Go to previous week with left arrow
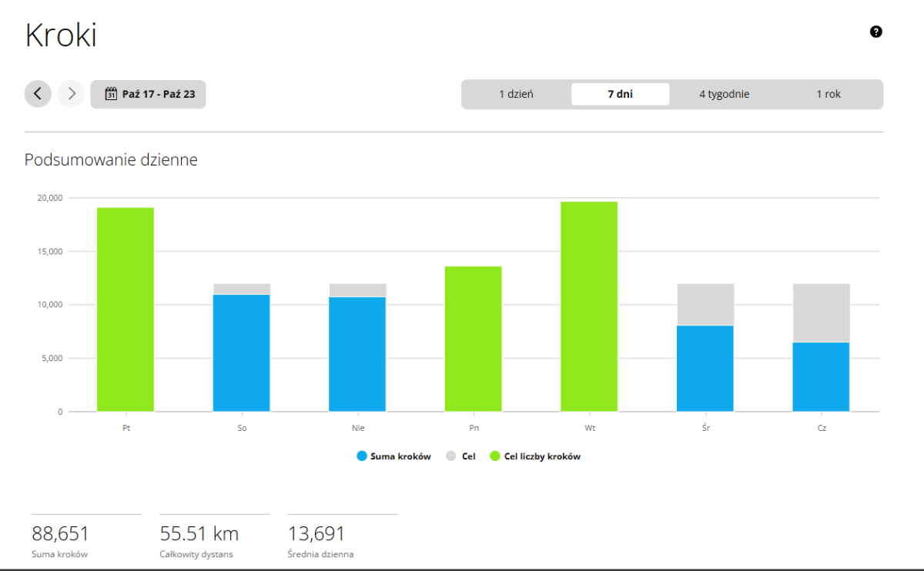The width and height of the screenshot is (924, 571). click(x=38, y=94)
